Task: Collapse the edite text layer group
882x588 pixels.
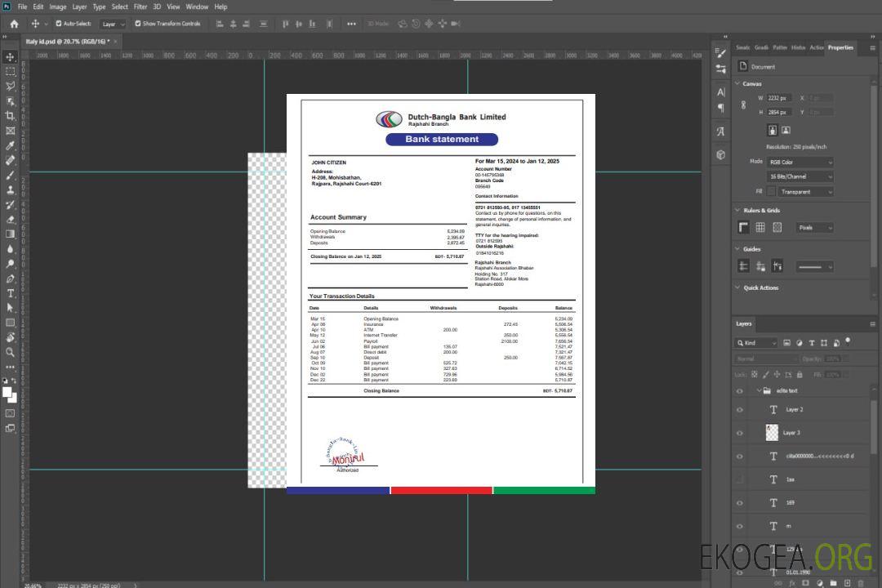Action: pyautogui.click(x=757, y=391)
